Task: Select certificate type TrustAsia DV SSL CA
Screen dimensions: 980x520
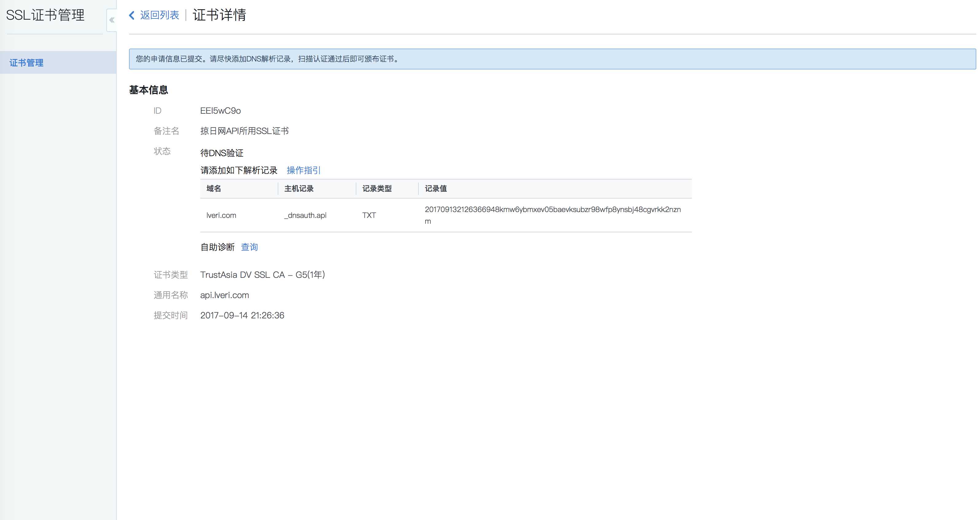Action: (262, 275)
